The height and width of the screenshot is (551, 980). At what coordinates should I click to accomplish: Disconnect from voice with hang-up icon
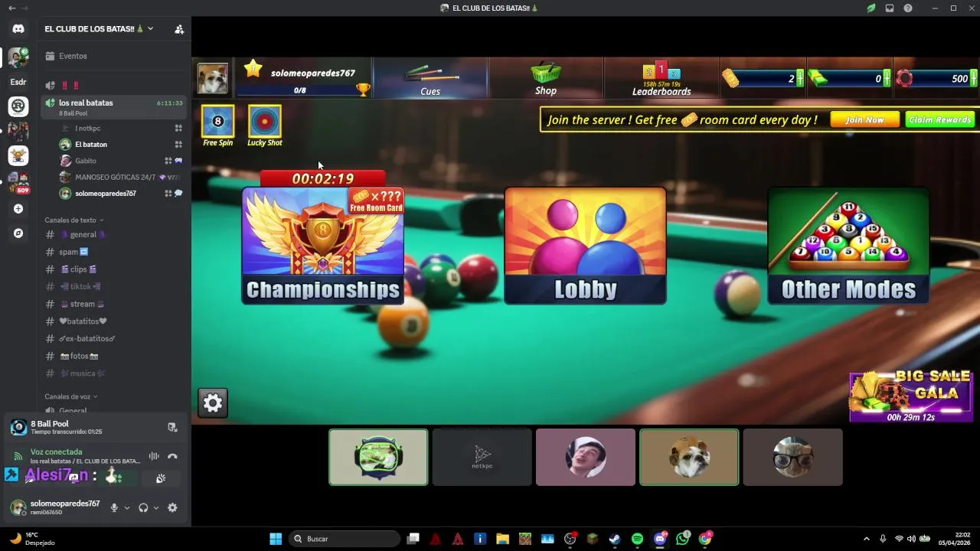172,456
